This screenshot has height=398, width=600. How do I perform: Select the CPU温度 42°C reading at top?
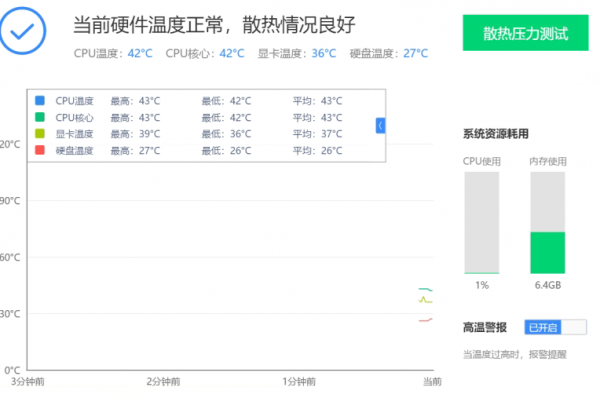click(113, 54)
